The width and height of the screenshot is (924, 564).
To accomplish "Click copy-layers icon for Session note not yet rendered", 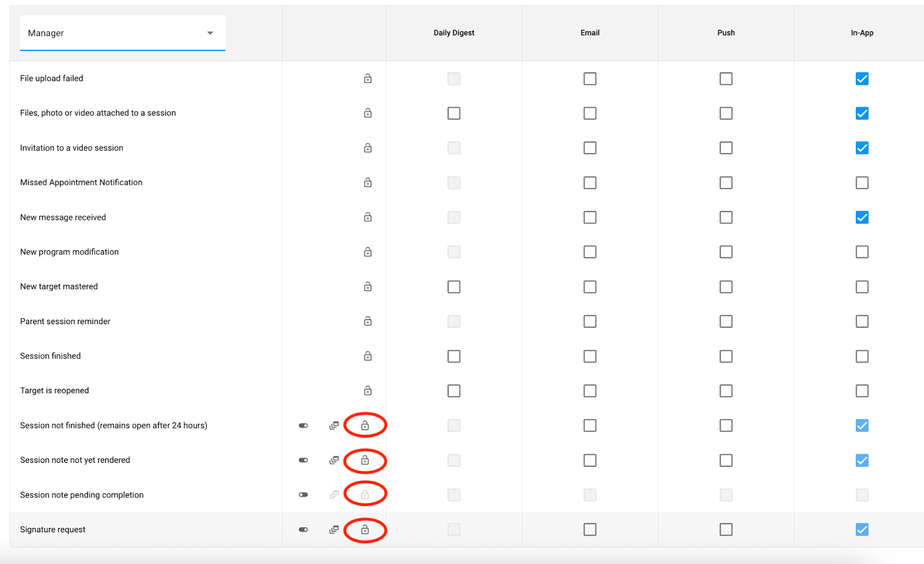I will [334, 461].
